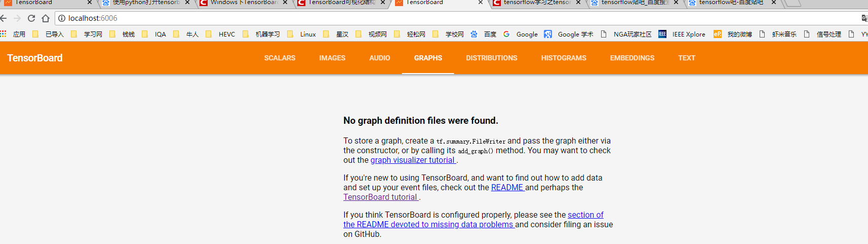Open a new browser tab

point(793,3)
